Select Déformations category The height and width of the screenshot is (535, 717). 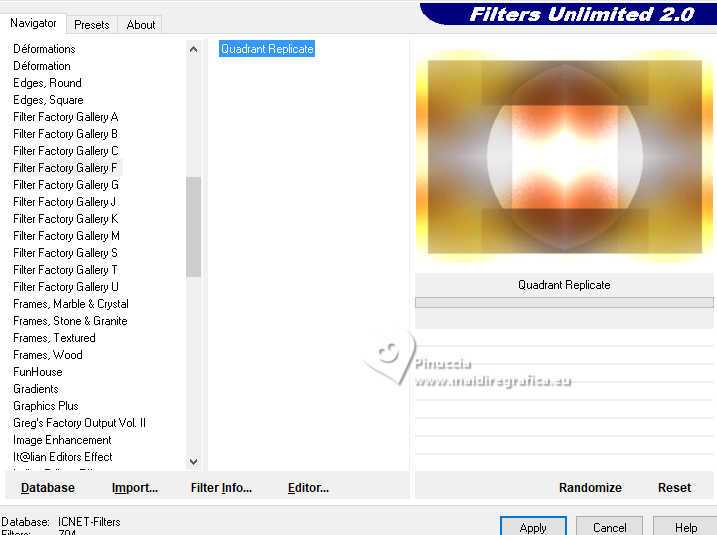coord(44,49)
